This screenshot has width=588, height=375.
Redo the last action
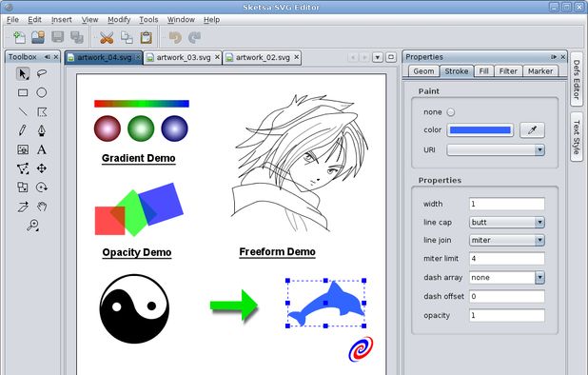pos(194,37)
